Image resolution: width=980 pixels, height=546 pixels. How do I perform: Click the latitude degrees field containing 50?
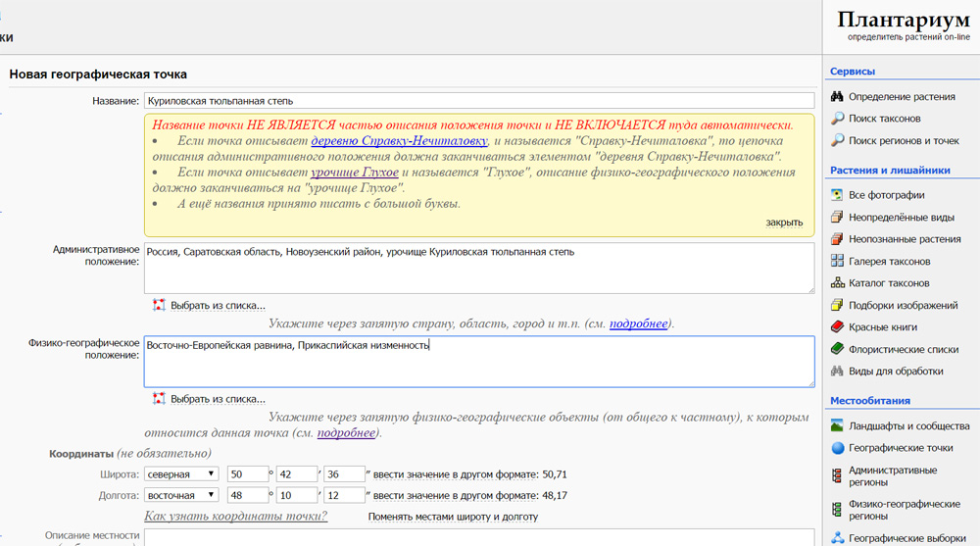pos(247,474)
